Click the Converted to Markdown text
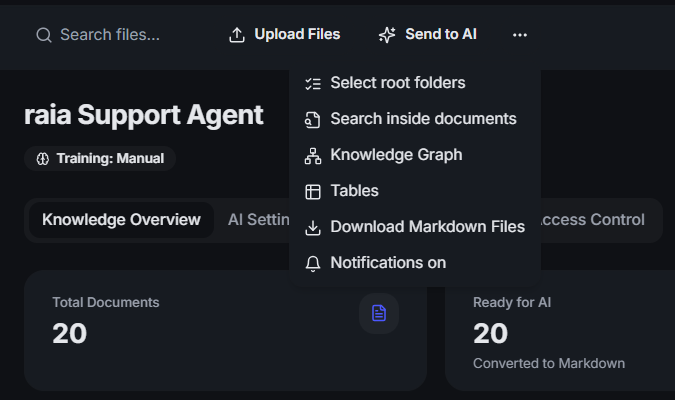This screenshot has width=675, height=400. [x=549, y=363]
